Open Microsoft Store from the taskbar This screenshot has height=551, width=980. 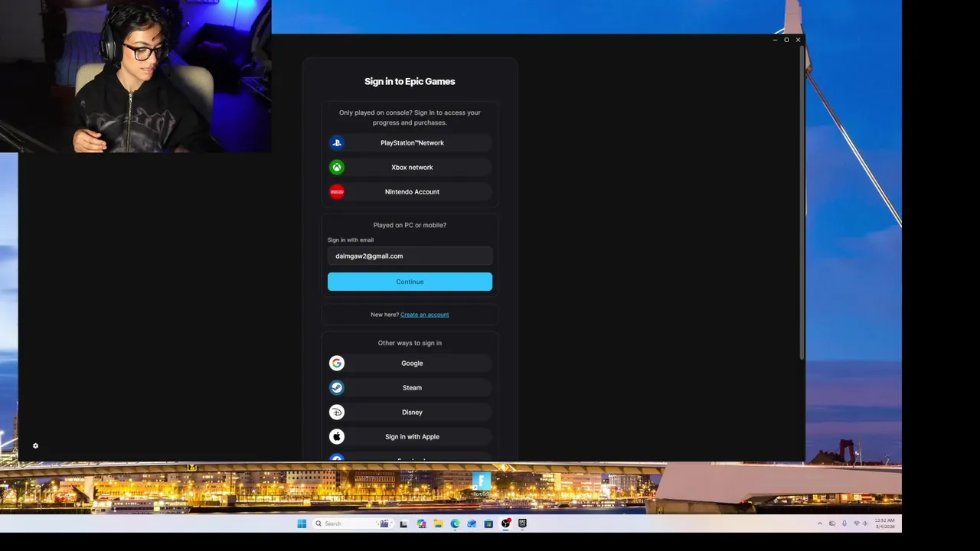point(488,523)
